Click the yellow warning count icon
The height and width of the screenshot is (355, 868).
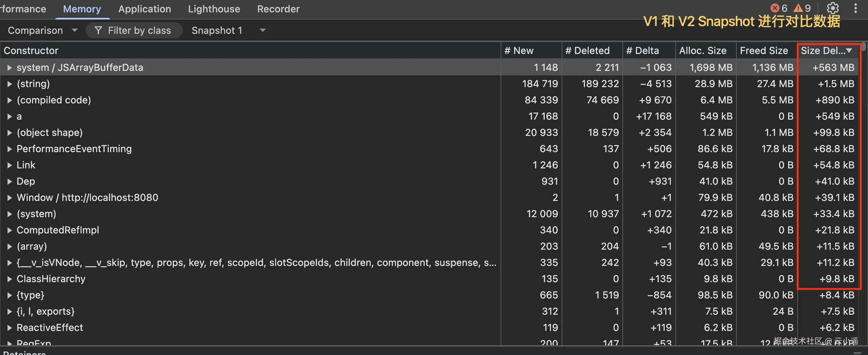(798, 8)
